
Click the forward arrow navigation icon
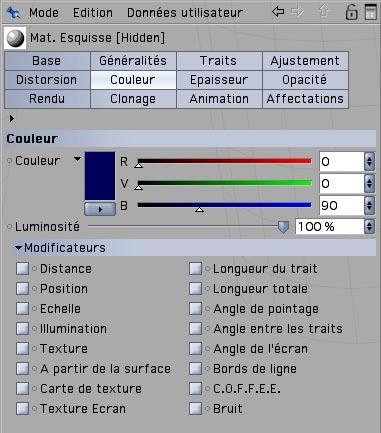(x=297, y=12)
